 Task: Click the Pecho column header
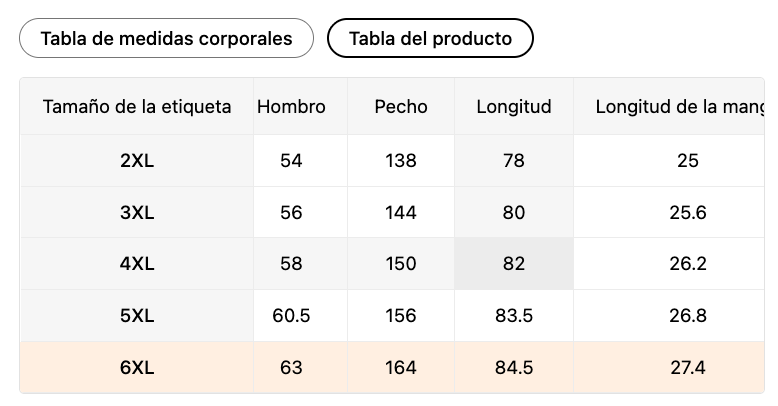click(x=401, y=106)
